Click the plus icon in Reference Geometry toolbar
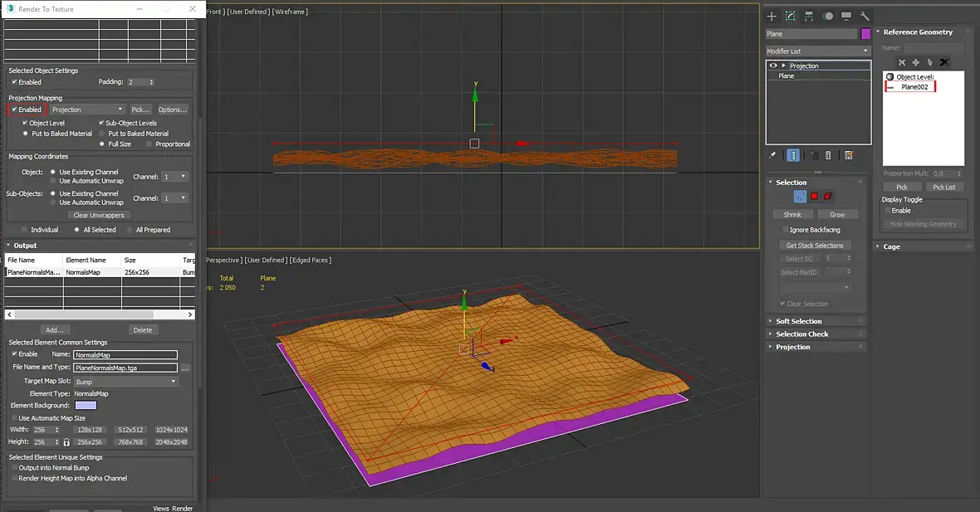The width and height of the screenshot is (980, 512). (915, 62)
